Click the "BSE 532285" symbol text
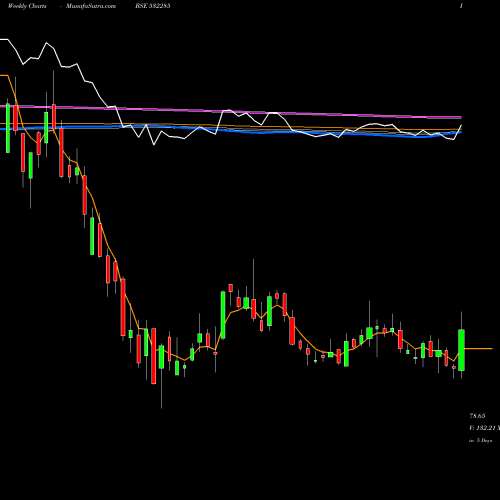Image resolution: width=500 pixels, height=500 pixels. pos(153,6)
